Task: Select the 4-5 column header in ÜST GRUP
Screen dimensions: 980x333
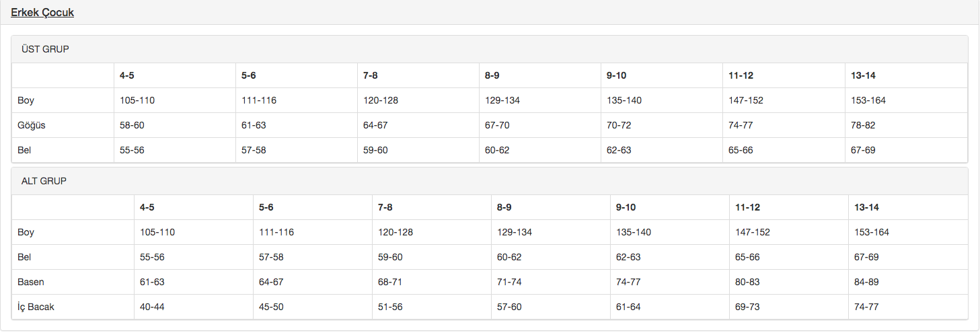Action: pos(127,75)
